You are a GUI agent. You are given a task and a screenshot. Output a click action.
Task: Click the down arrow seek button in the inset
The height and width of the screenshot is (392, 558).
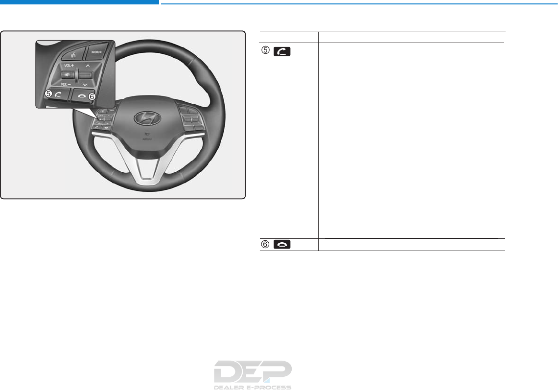pyautogui.click(x=85, y=85)
